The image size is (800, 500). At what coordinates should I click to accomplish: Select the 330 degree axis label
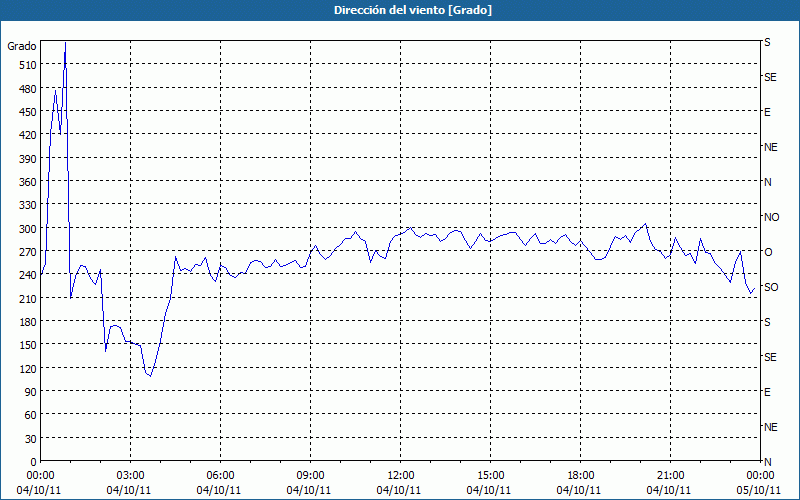(28, 205)
